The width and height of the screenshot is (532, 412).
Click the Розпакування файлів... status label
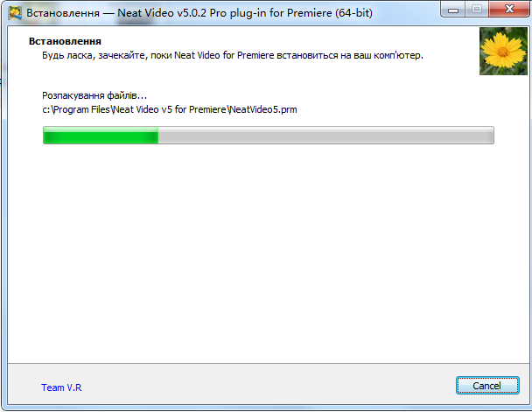94,95
